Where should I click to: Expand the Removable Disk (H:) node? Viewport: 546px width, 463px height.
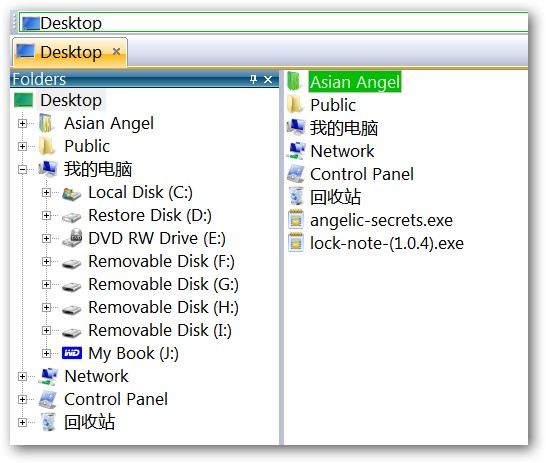click(x=46, y=307)
